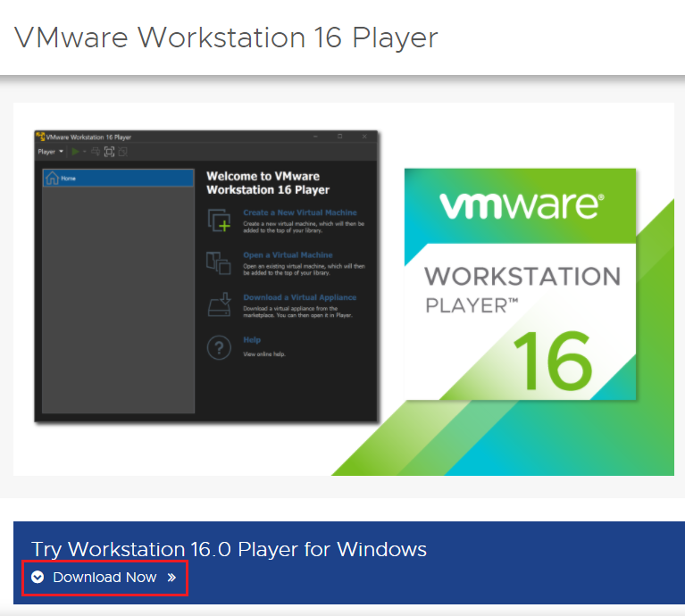685x616 pixels.
Task: Select Home in the library list
Action: point(118,179)
